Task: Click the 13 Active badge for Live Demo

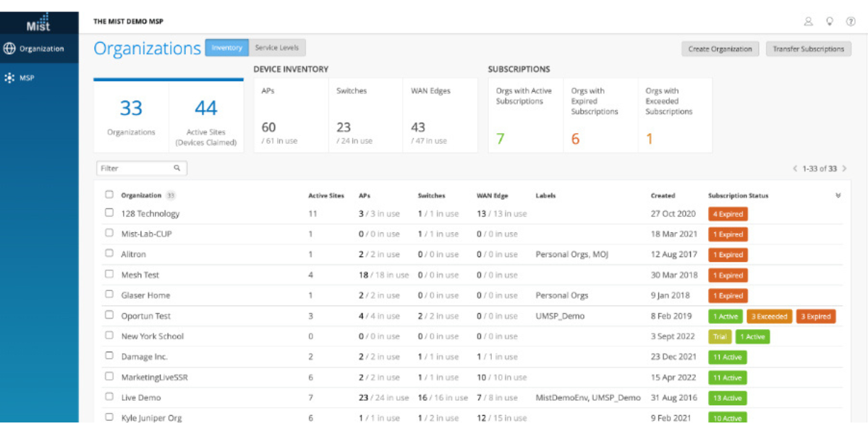Action: [x=728, y=398]
